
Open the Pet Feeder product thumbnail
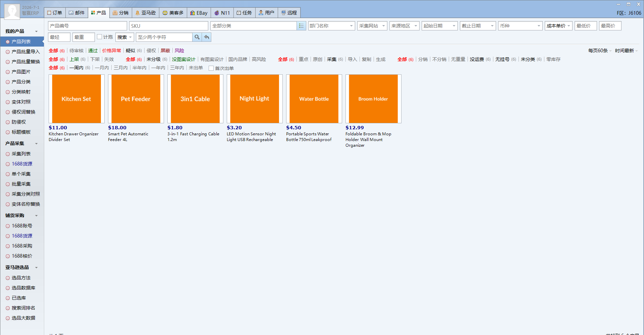point(136,99)
